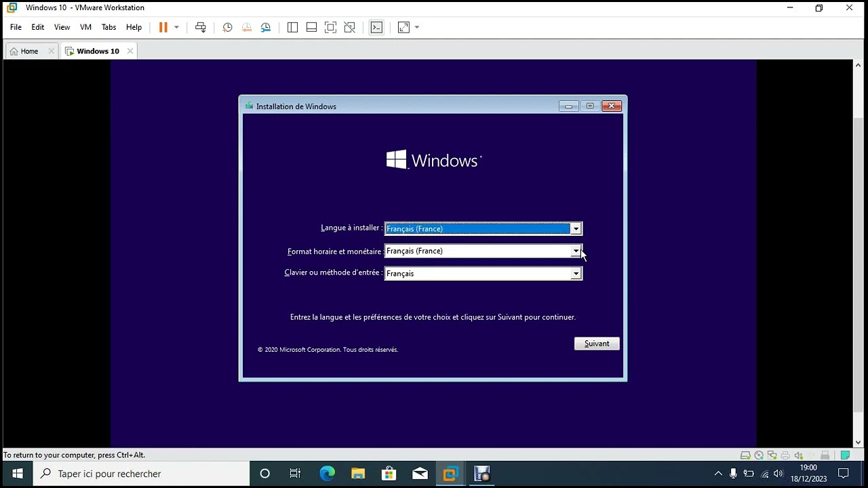Expand the Clavier ou méthode d'entrée dropdown
The width and height of the screenshot is (868, 488).
tap(576, 274)
